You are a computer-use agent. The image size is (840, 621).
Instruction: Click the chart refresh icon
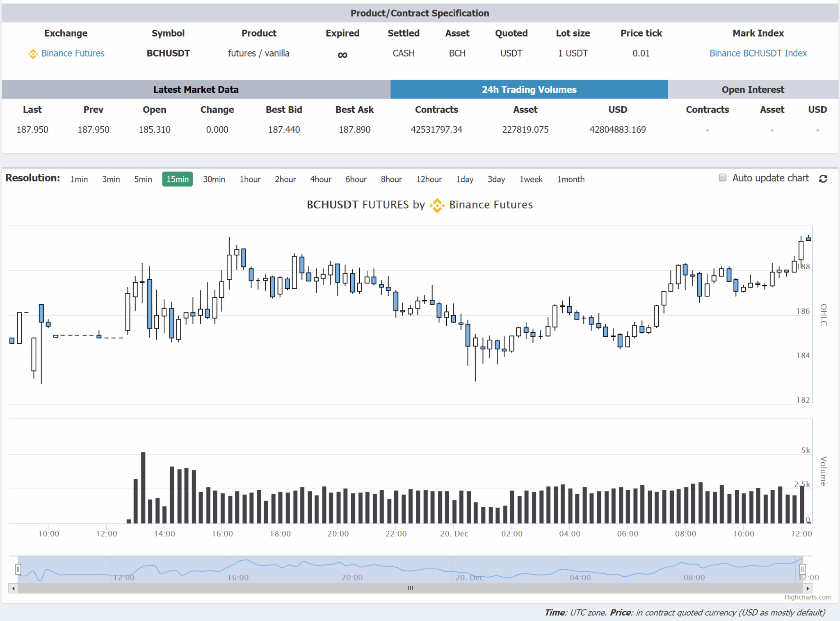(823, 179)
